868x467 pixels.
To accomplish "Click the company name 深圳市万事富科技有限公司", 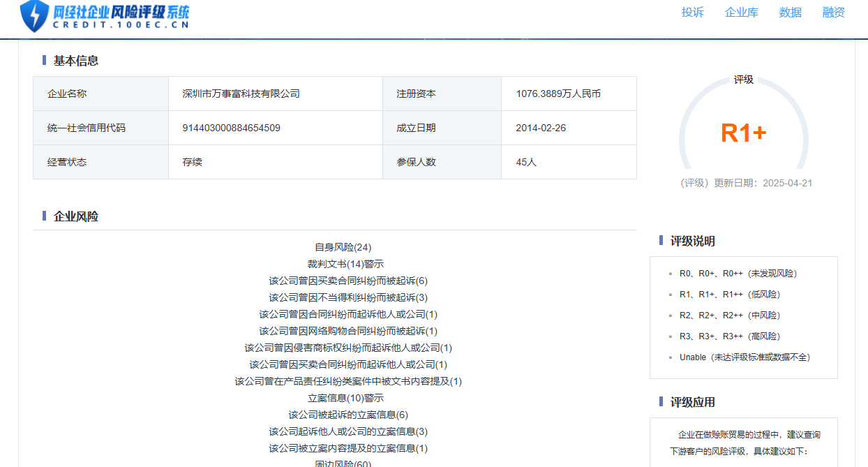I will (241, 94).
